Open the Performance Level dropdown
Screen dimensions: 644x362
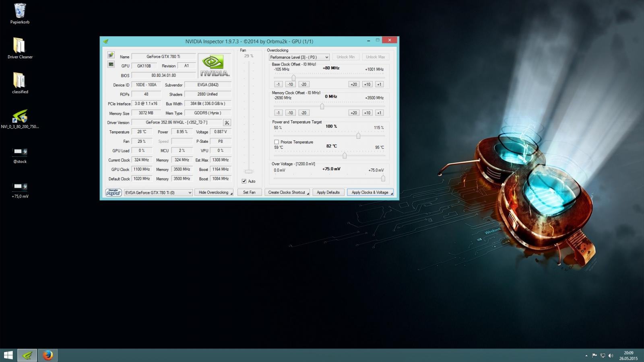pyautogui.click(x=299, y=57)
